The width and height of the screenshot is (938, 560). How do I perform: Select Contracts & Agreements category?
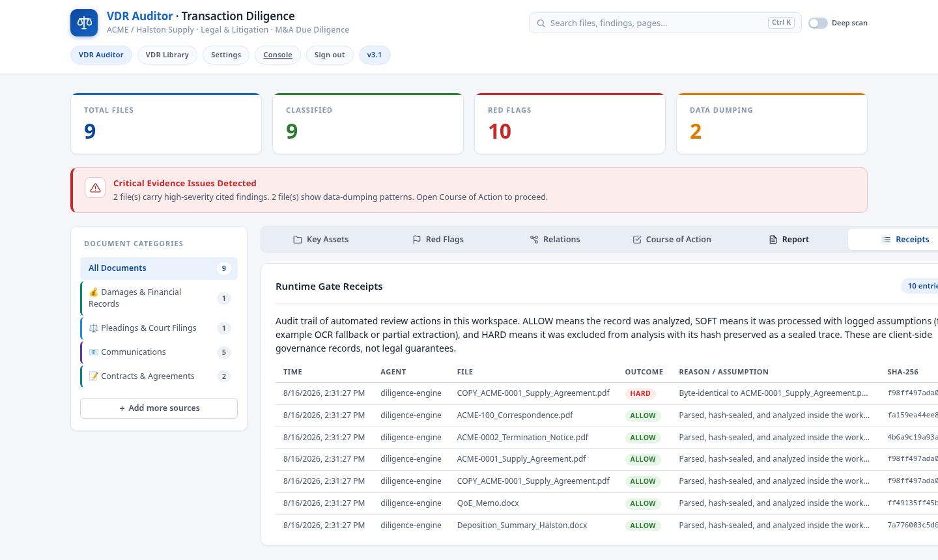coord(159,376)
